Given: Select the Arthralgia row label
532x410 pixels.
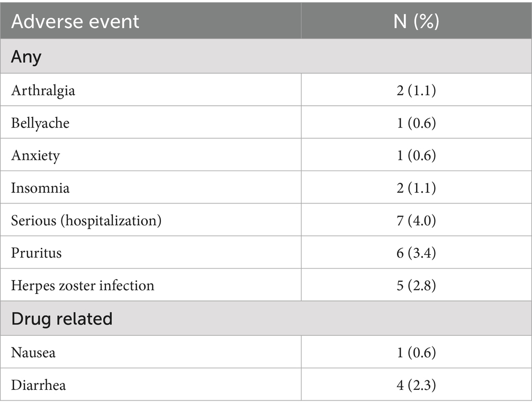Looking at the screenshot, I should click(x=43, y=90).
